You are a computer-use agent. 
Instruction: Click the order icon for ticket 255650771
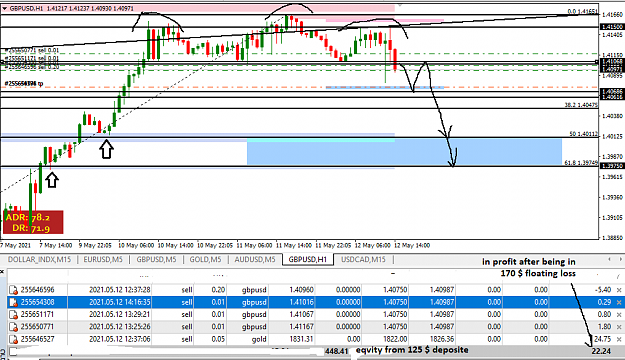point(14,327)
